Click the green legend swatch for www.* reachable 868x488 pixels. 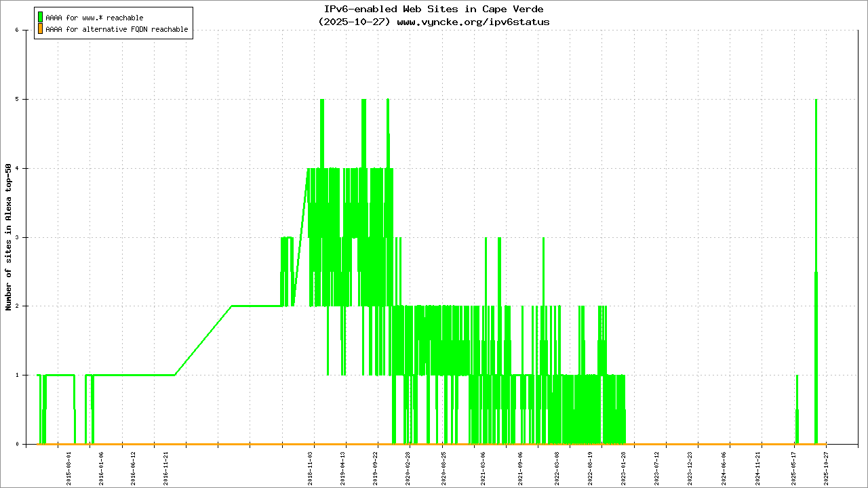point(40,18)
